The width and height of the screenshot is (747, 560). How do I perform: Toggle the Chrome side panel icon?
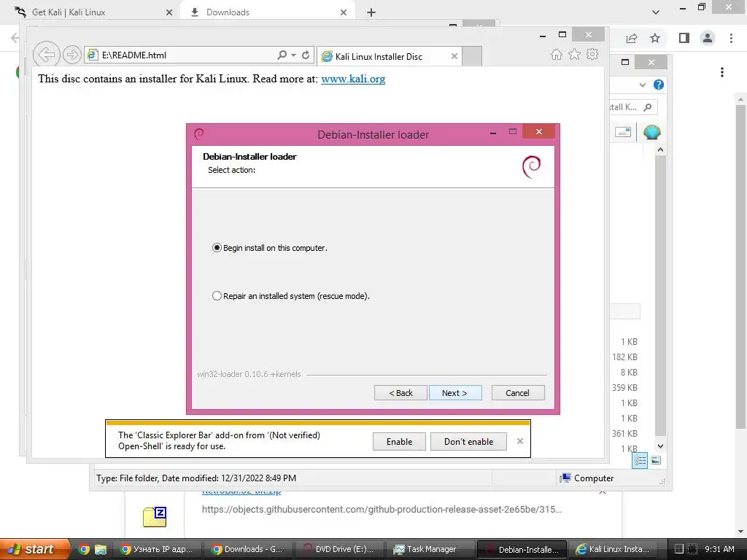684,38
